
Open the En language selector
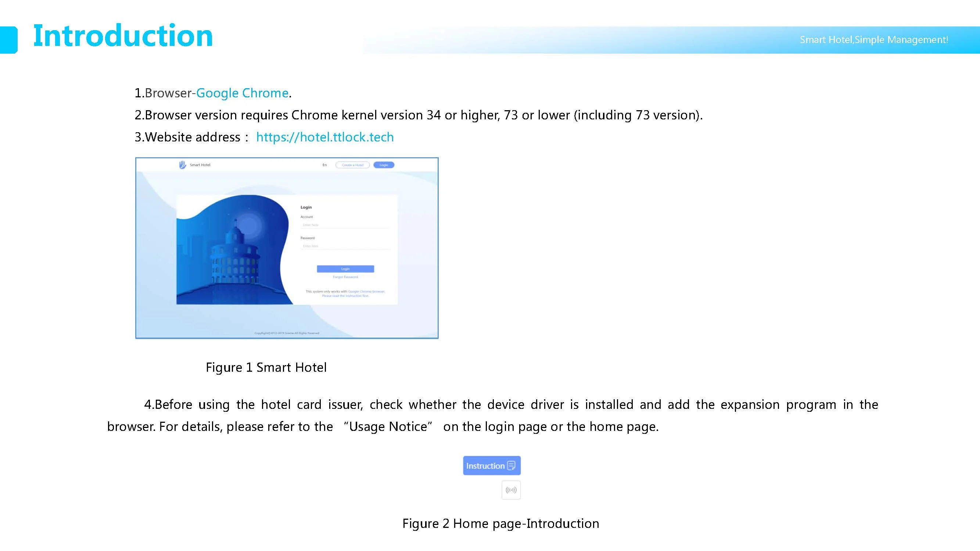[324, 165]
